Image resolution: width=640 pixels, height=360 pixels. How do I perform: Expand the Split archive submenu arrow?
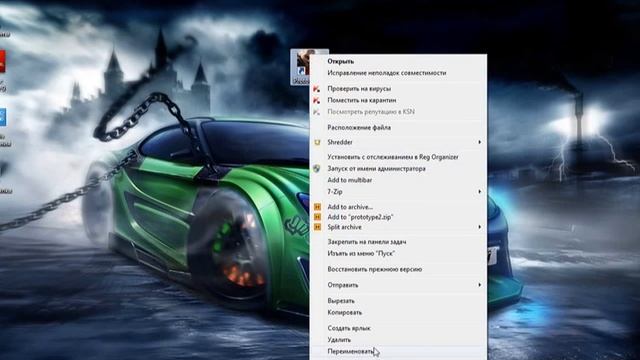coord(480,227)
